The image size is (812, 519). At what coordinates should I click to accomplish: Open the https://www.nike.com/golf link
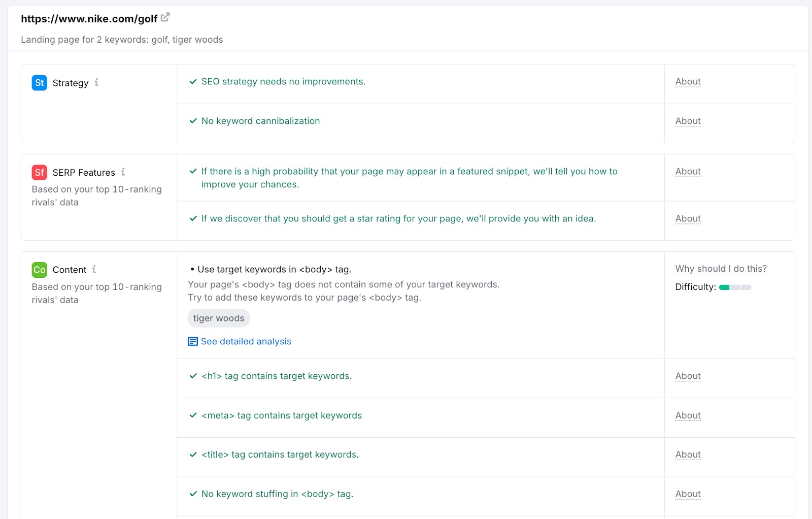click(89, 18)
